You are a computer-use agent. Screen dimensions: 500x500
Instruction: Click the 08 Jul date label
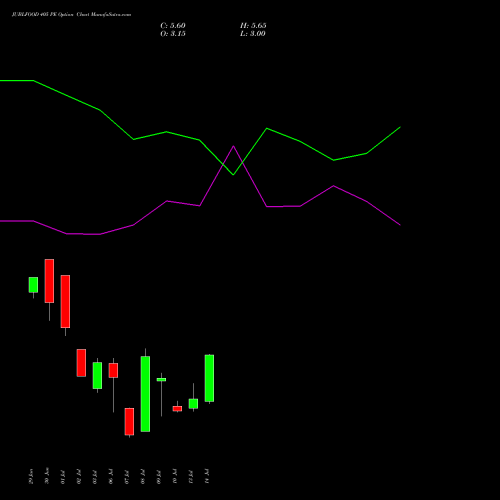coord(143,477)
